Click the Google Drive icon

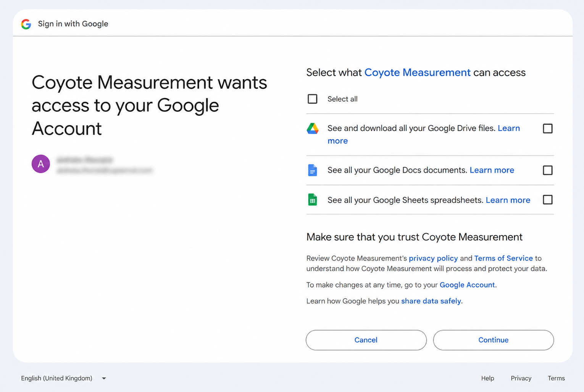(x=313, y=129)
